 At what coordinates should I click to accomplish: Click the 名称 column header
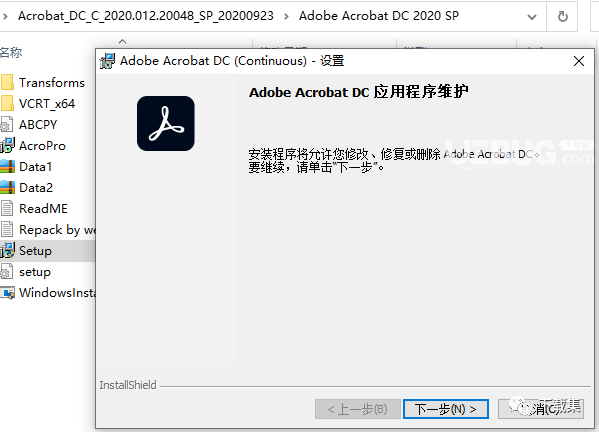click(11, 52)
